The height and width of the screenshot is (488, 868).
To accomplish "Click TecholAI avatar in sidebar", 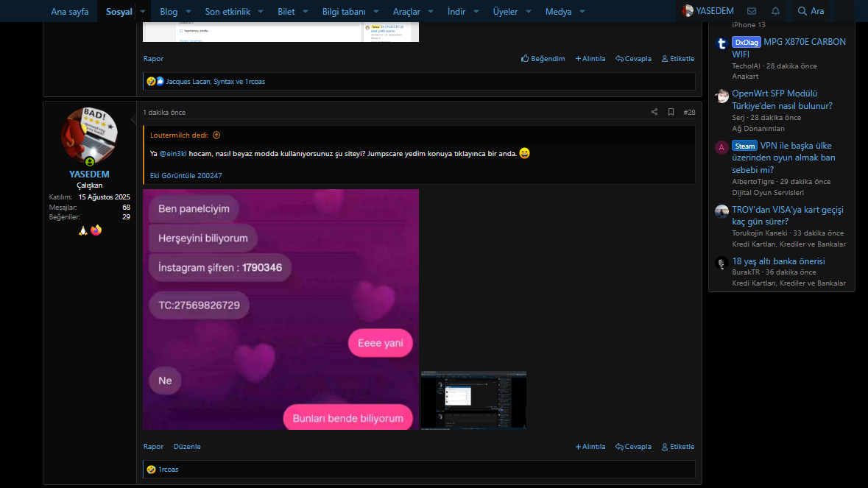I will click(x=721, y=43).
